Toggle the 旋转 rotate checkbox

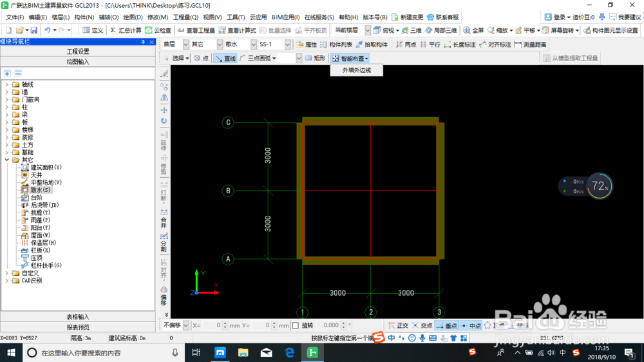tap(296, 325)
